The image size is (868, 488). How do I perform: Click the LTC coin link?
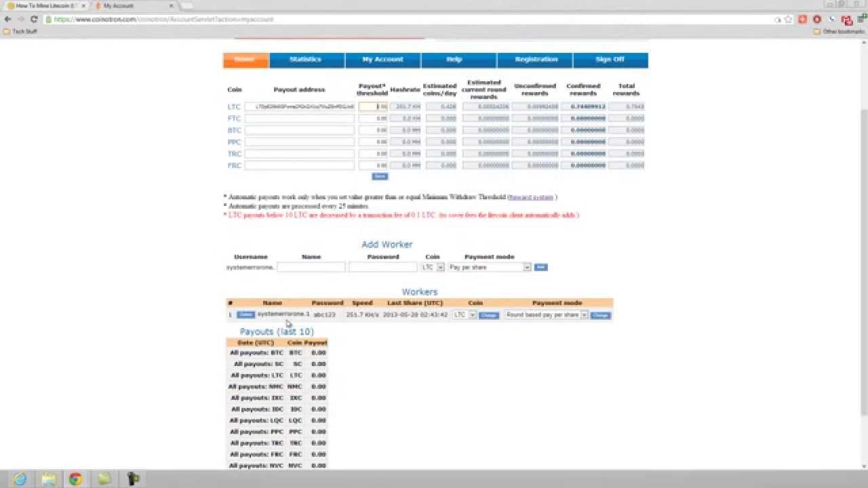click(x=234, y=107)
